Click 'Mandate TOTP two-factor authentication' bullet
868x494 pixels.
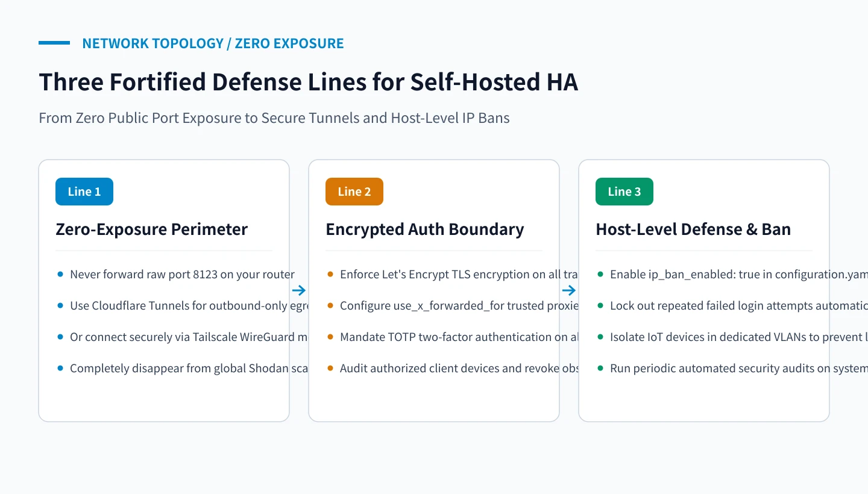(x=459, y=337)
